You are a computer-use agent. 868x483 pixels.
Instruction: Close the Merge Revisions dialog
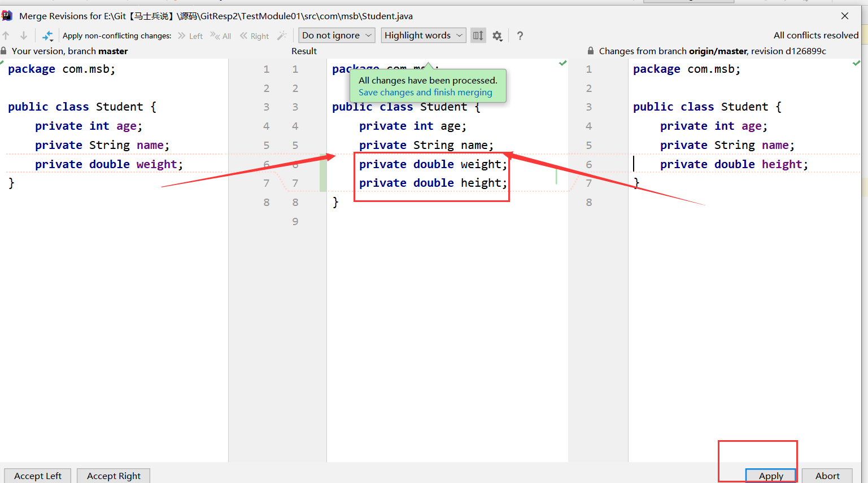coord(845,16)
